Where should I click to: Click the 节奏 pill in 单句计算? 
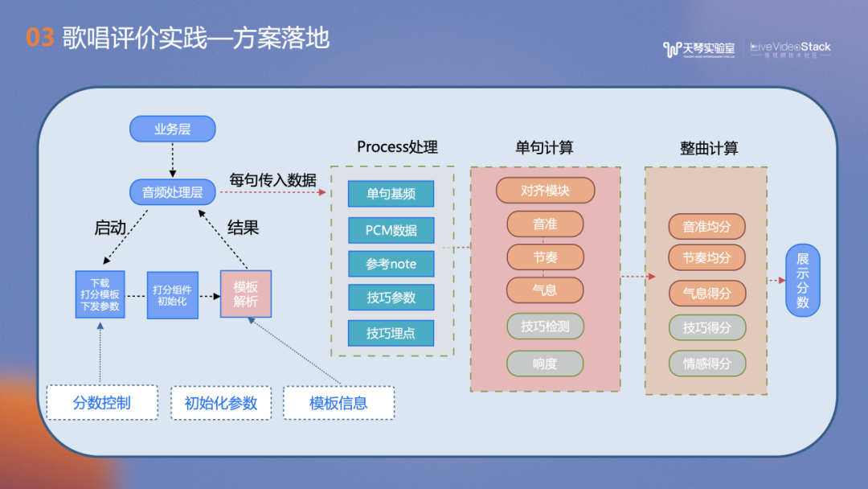point(545,257)
